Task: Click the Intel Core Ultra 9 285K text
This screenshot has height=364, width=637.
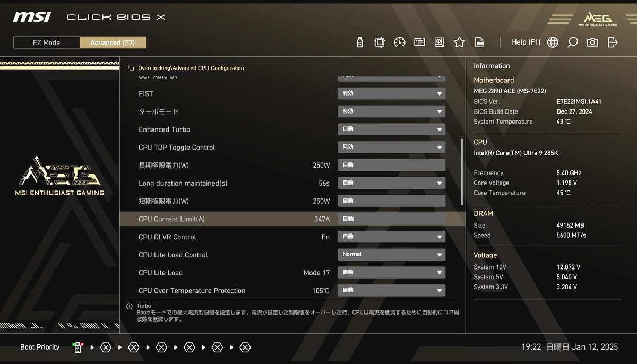Action: click(x=516, y=153)
